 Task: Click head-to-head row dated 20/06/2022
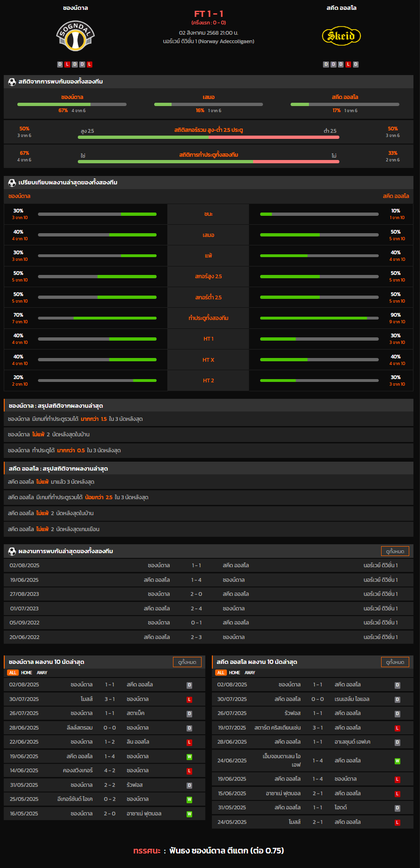[x=209, y=637]
